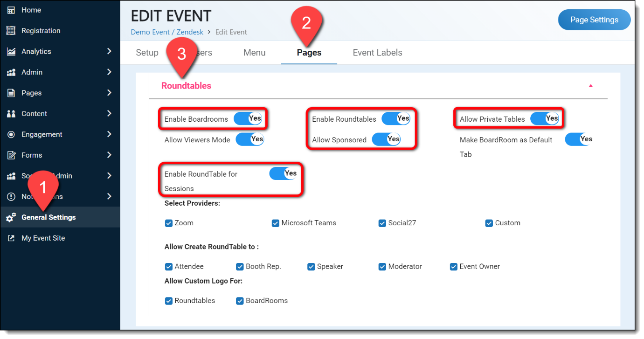Uncheck the Moderator checkbox
The image size is (644, 339).
tap(383, 267)
